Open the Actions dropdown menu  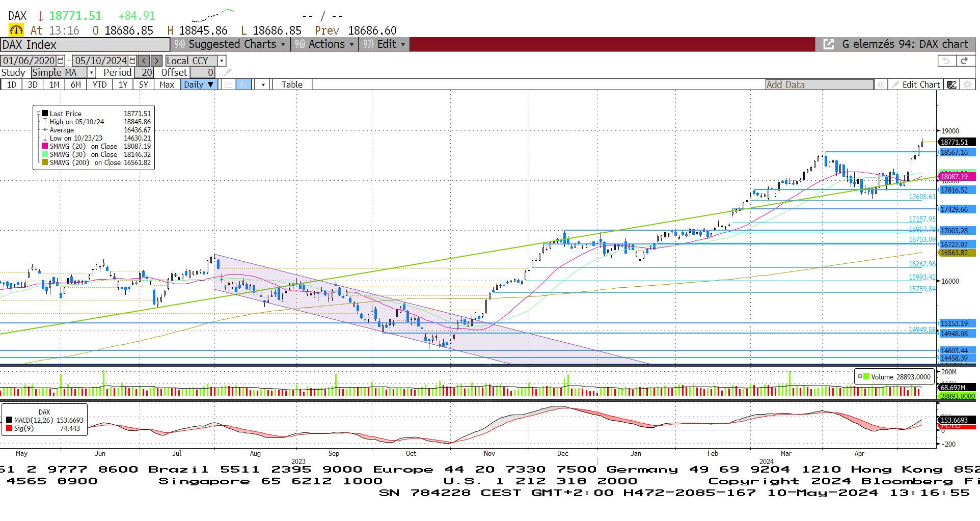[x=324, y=44]
